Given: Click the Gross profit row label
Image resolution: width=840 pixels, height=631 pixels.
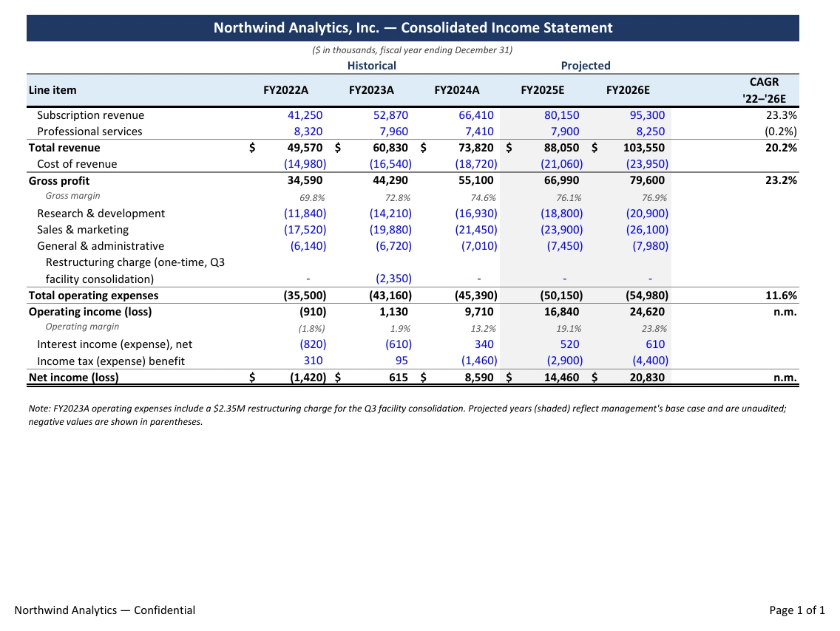Looking at the screenshot, I should click(59, 181).
